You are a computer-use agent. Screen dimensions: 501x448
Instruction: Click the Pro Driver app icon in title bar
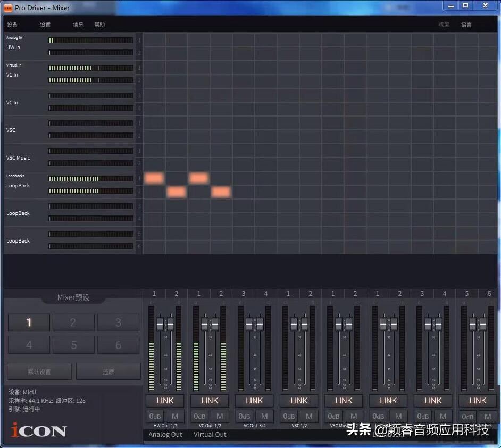pyautogui.click(x=7, y=7)
